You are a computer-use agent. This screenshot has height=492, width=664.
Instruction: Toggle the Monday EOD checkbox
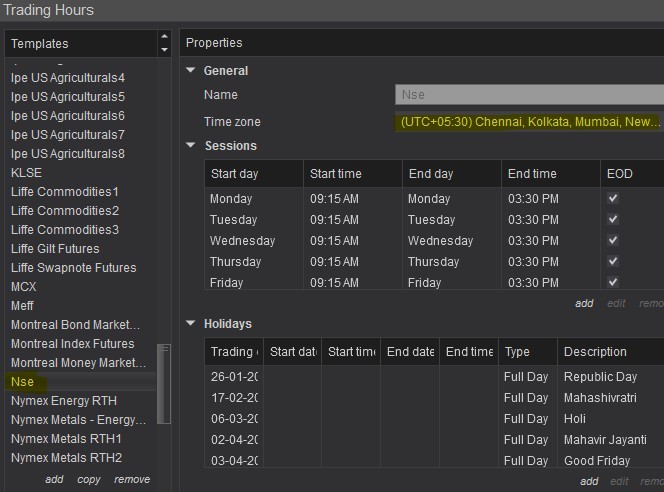(x=613, y=199)
